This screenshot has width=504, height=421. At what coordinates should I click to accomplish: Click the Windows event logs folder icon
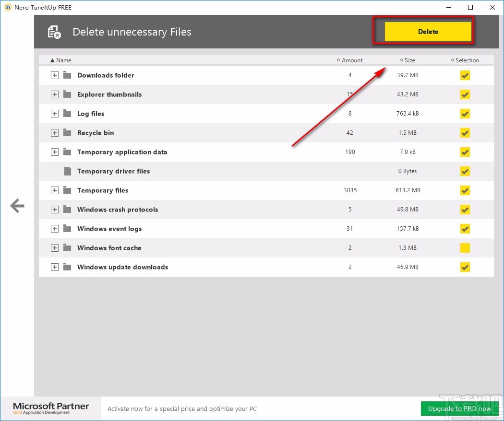tap(67, 229)
